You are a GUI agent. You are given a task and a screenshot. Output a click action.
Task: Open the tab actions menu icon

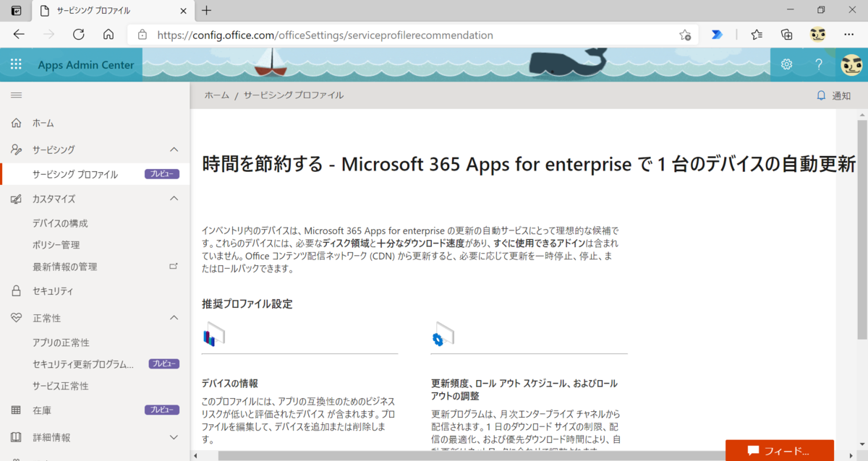point(16,10)
